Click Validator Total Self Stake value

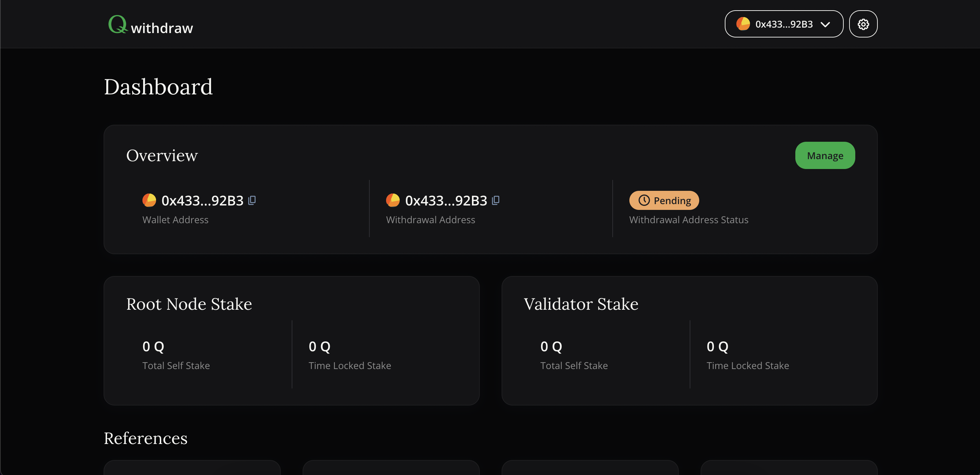(x=551, y=347)
